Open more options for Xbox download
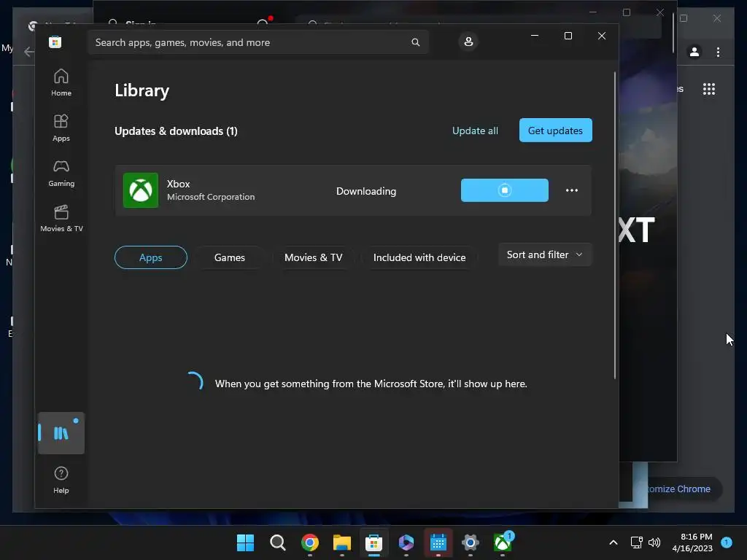 572,190
